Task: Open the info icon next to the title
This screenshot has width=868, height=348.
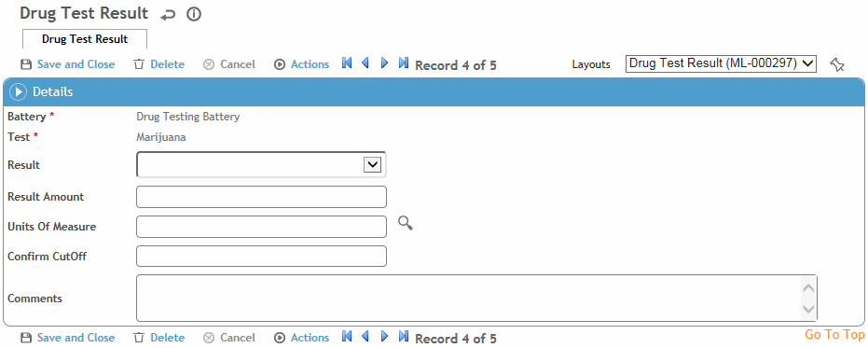Action: [x=194, y=14]
